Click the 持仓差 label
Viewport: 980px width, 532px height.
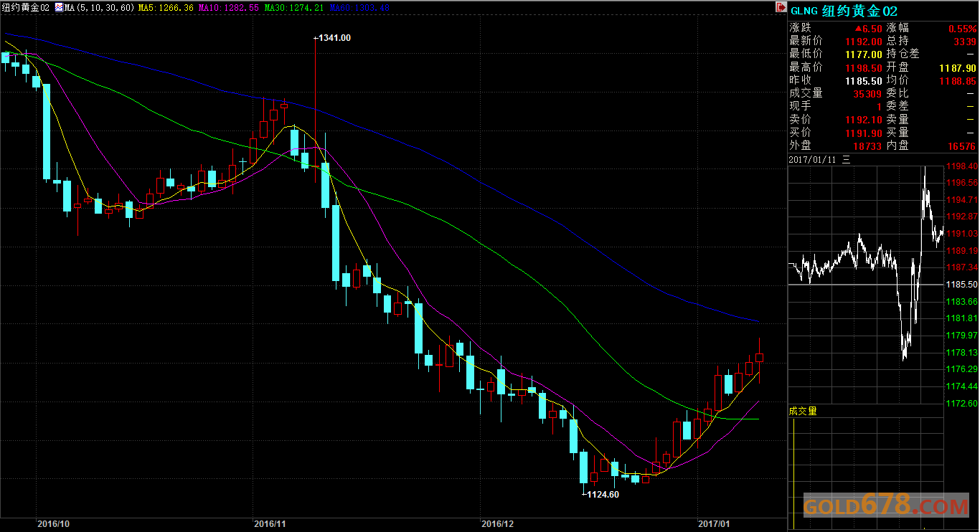pos(903,54)
